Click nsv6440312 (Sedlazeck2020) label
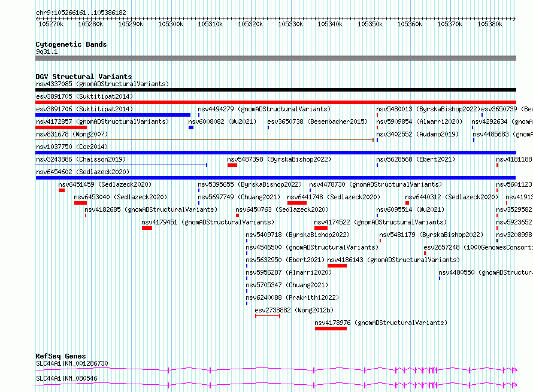This screenshot has height=392, width=533. tap(452, 197)
